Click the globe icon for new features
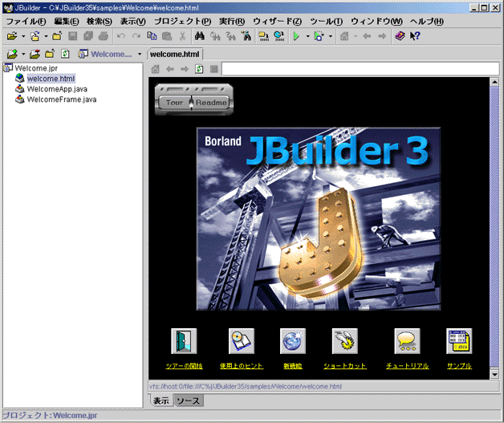This screenshot has width=504, height=423. click(x=292, y=341)
